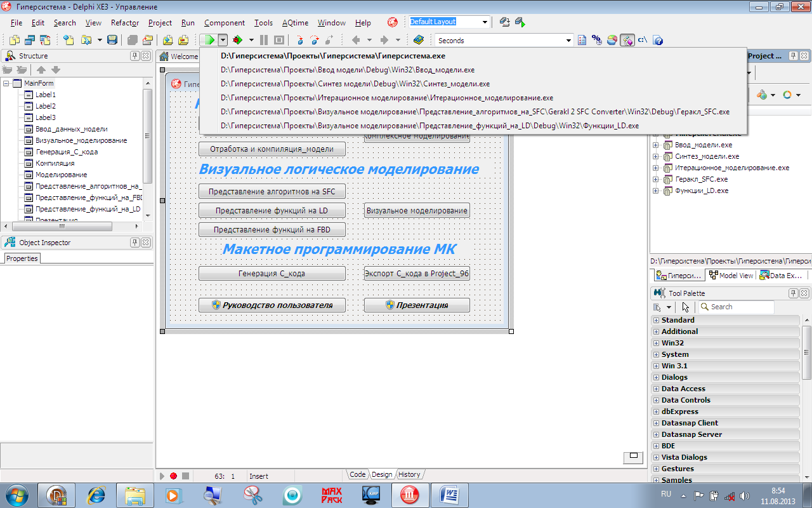Click the Windows Start button
The height and width of the screenshot is (508, 812).
tap(16, 494)
